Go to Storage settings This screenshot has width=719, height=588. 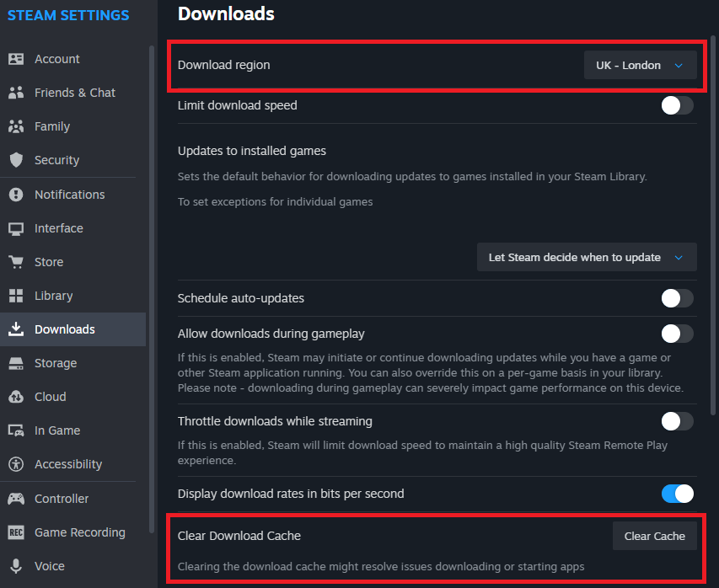tap(56, 363)
